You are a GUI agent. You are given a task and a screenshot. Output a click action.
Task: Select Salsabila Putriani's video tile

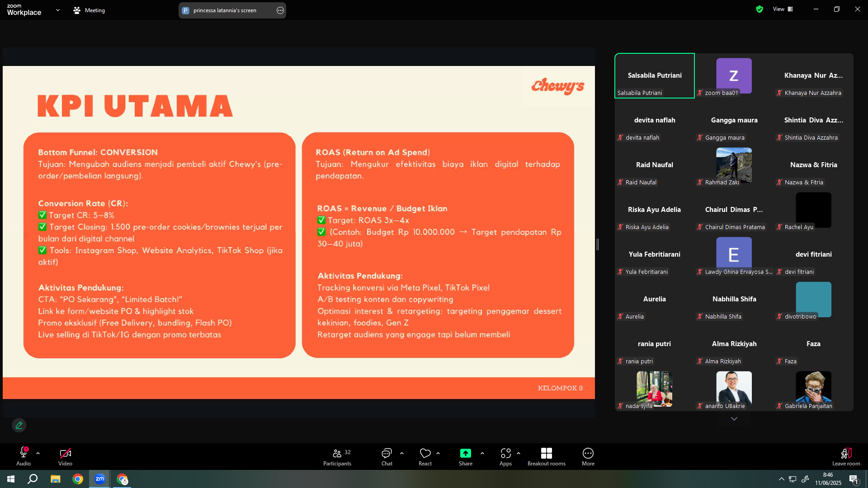[x=655, y=75]
